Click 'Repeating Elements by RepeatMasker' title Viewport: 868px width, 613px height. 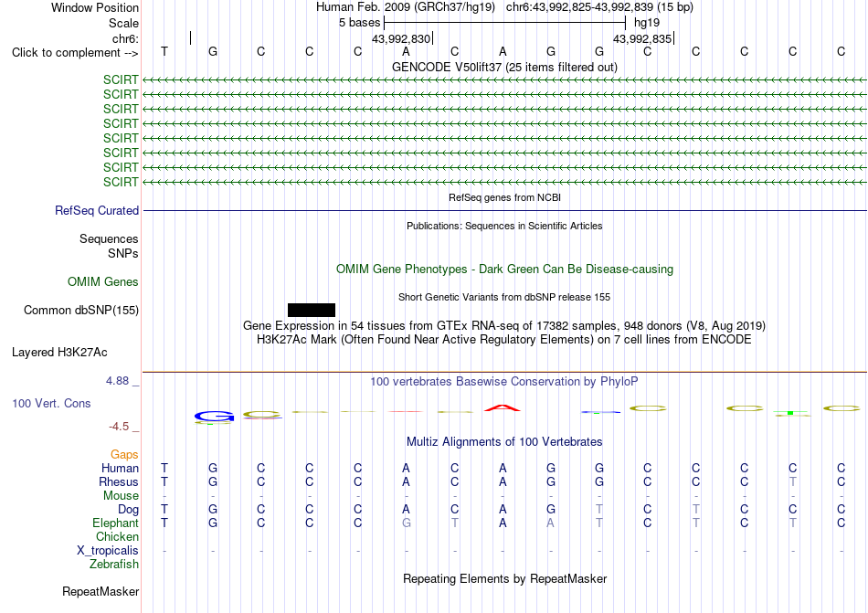pyautogui.click(x=504, y=578)
